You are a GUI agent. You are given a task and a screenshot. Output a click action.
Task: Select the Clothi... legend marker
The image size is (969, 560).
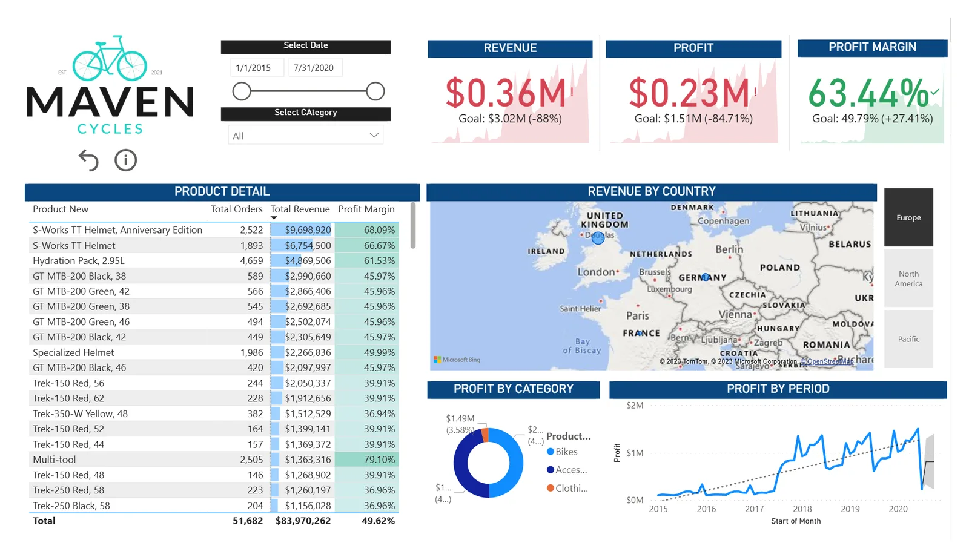551,488
